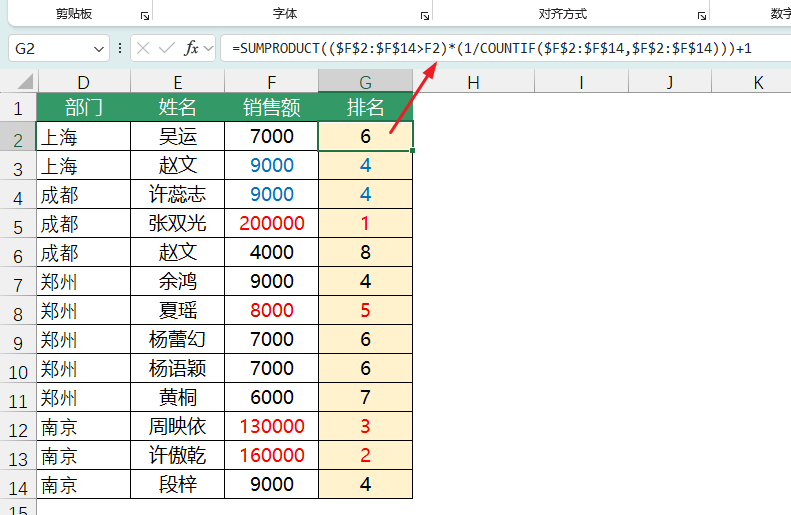791x515 pixels.
Task: Click the 销售额 header cell
Action: point(271,107)
